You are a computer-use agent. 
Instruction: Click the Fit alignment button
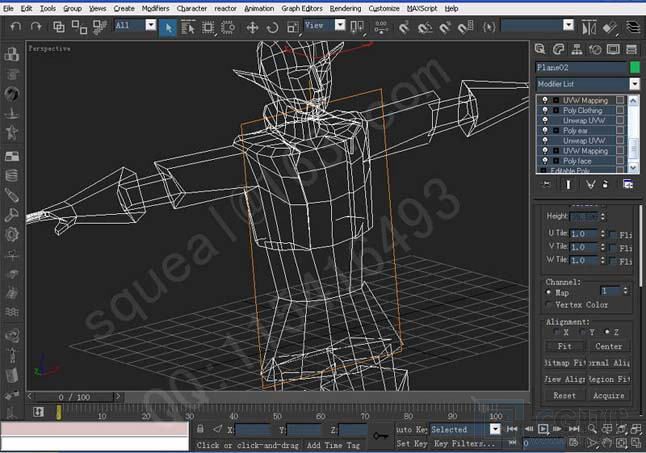click(564, 346)
